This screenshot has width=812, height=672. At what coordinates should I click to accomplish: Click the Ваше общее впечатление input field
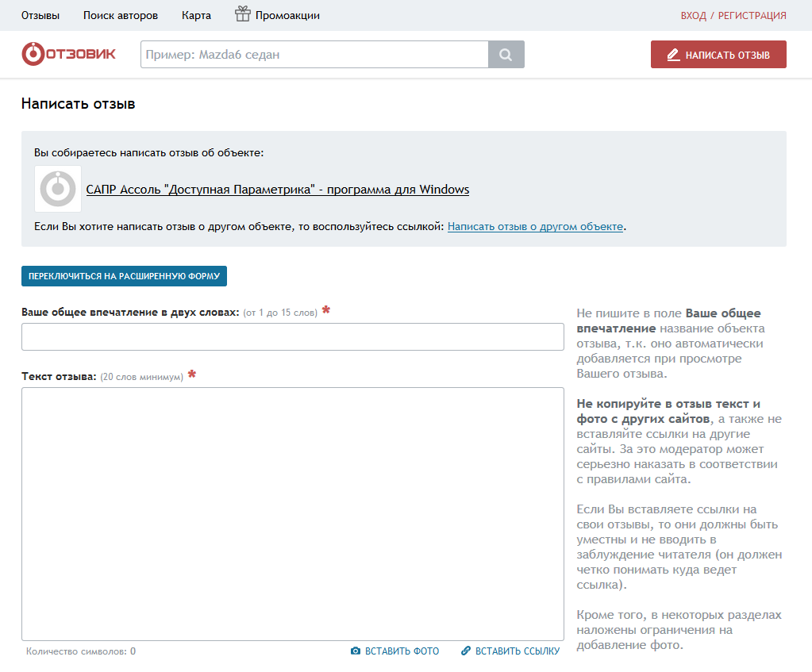tap(293, 337)
